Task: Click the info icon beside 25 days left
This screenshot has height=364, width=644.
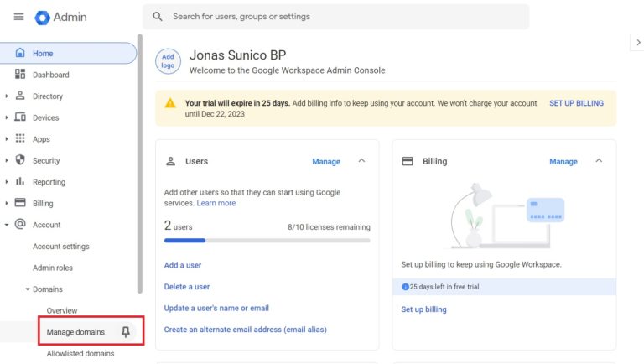Action: pos(405,287)
